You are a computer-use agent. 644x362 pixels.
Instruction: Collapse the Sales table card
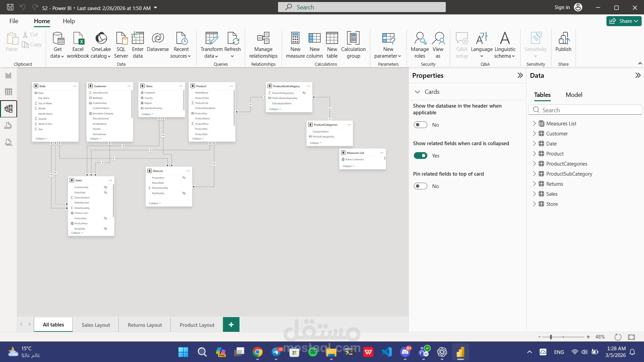pos(77,233)
